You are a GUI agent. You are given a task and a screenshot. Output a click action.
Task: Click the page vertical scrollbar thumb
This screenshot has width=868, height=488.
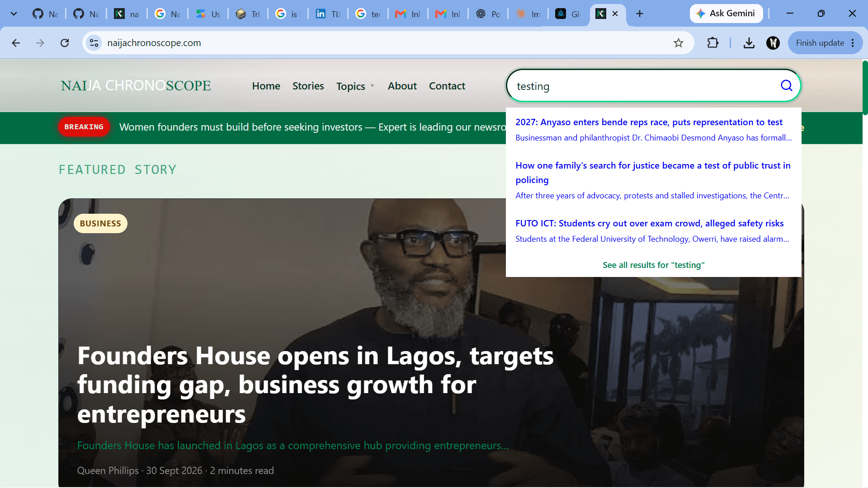[865, 88]
